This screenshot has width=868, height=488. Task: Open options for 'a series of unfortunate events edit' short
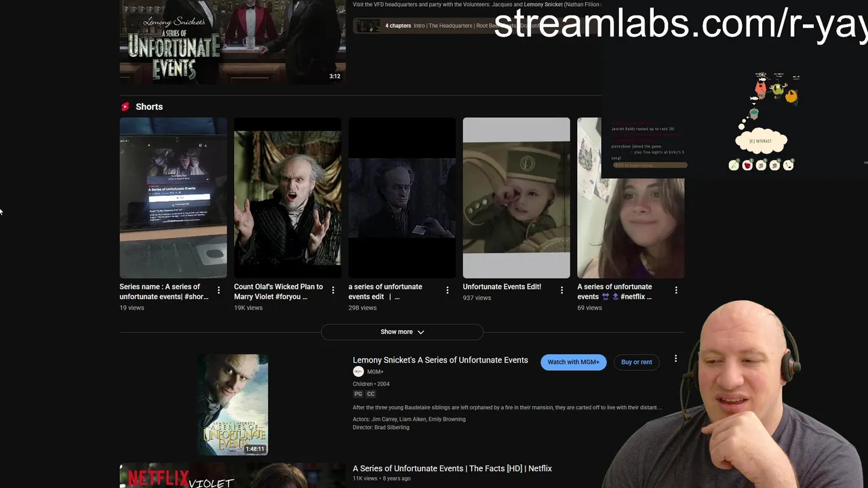click(x=447, y=290)
